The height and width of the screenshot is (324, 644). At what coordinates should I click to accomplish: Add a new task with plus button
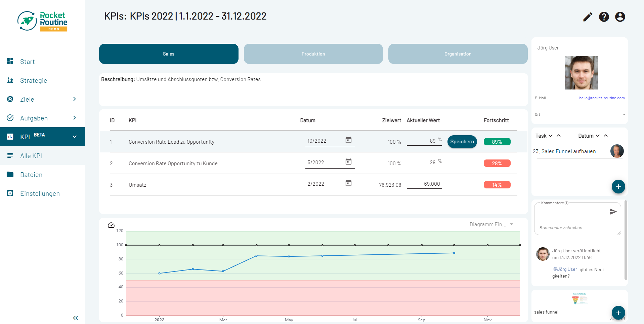click(x=618, y=187)
